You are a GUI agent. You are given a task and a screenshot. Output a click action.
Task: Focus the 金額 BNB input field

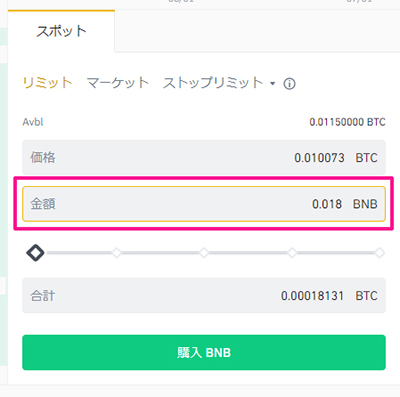click(204, 204)
